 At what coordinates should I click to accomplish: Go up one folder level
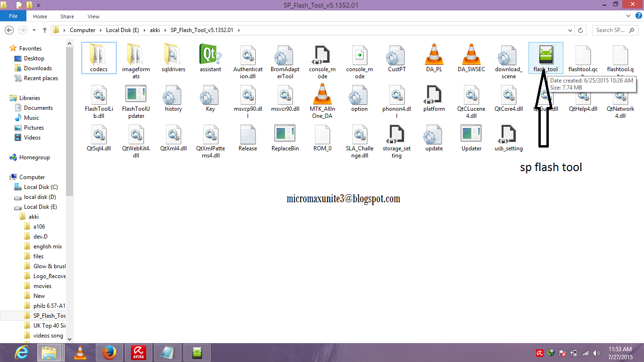pos(45,30)
